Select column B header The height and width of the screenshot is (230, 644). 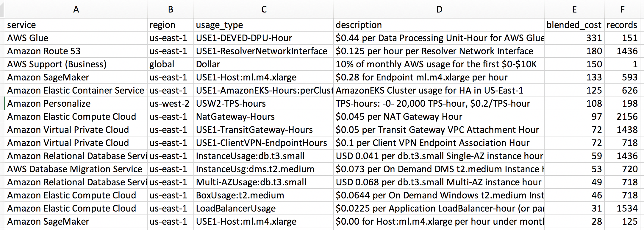click(x=171, y=9)
